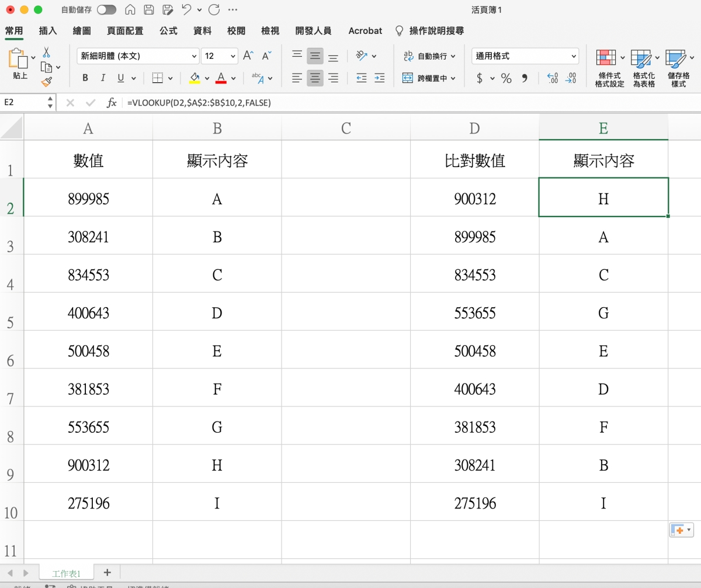The width and height of the screenshot is (701, 588).
Task: Click the 自動換行 wrap text button
Action: (425, 57)
